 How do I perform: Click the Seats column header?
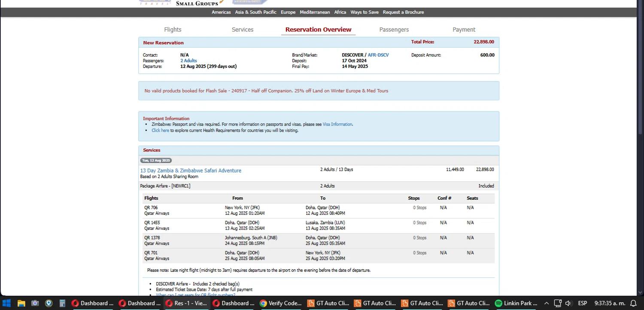point(472,198)
